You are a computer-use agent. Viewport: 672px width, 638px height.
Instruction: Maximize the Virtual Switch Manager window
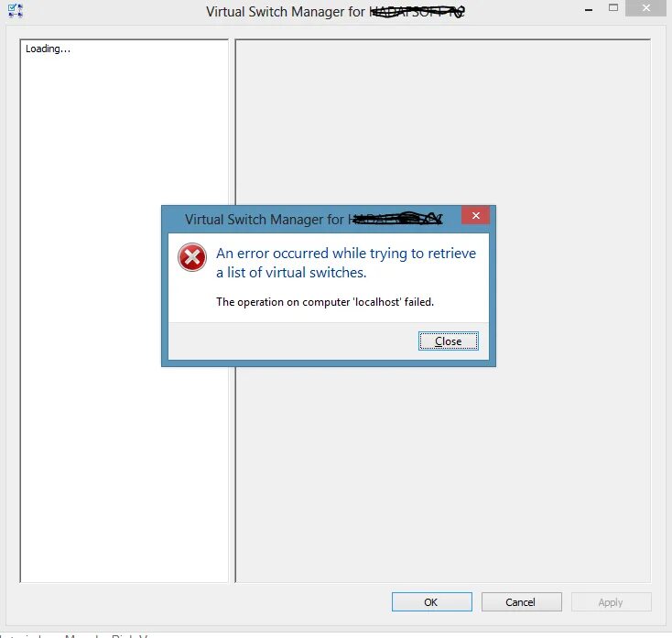(x=613, y=7)
